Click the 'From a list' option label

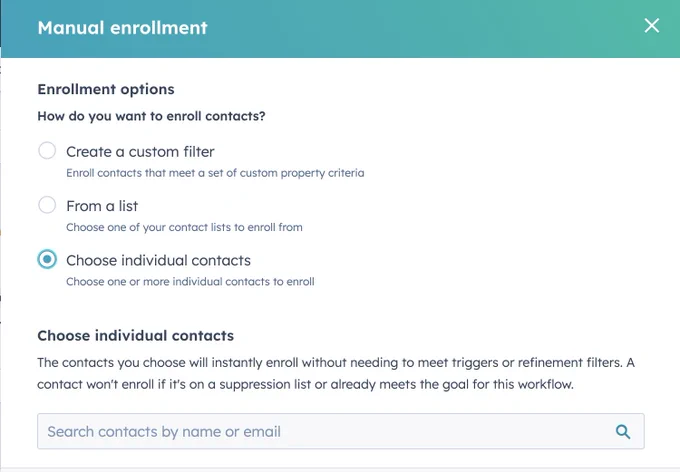click(102, 206)
